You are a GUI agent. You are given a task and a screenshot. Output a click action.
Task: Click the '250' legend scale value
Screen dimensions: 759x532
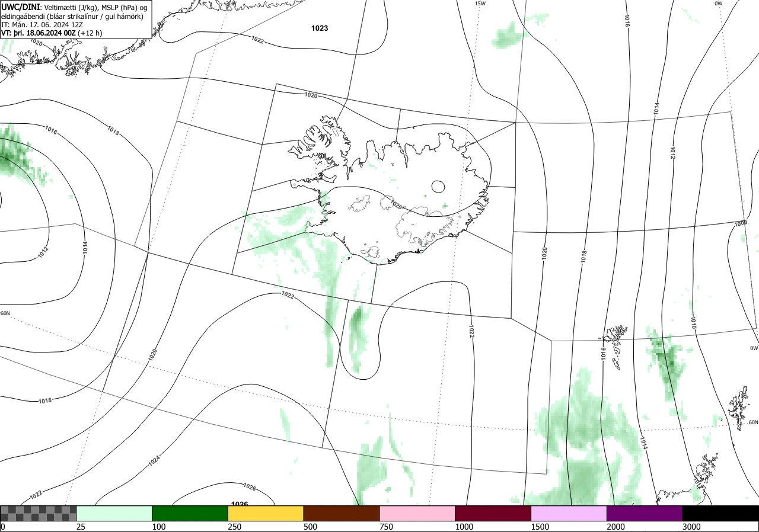click(235, 527)
